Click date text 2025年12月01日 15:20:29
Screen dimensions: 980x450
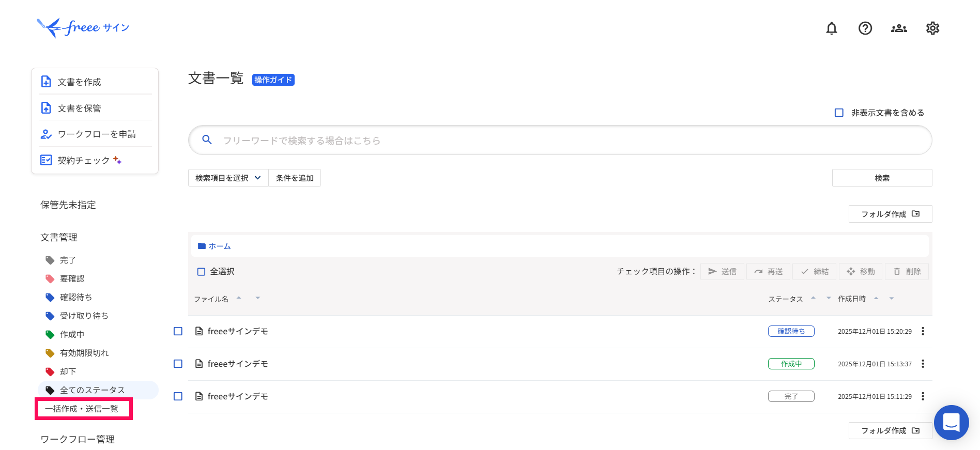(x=875, y=332)
